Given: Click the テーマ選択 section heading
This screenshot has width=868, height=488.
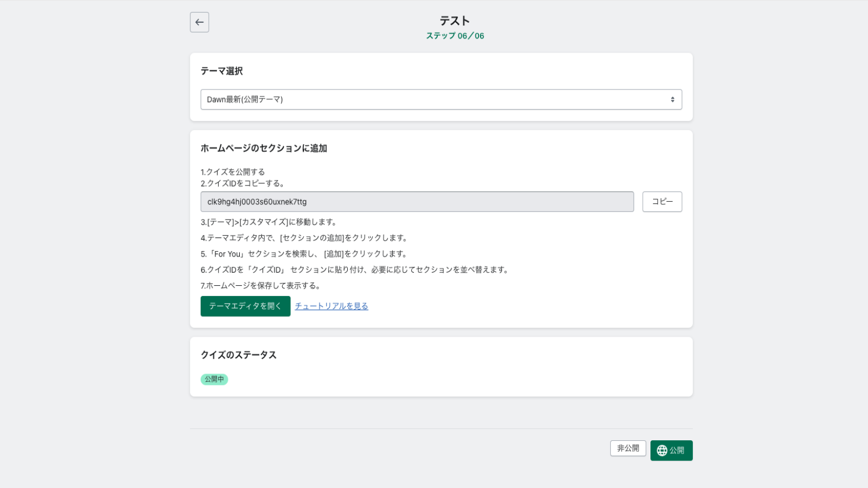Looking at the screenshot, I should click(222, 71).
